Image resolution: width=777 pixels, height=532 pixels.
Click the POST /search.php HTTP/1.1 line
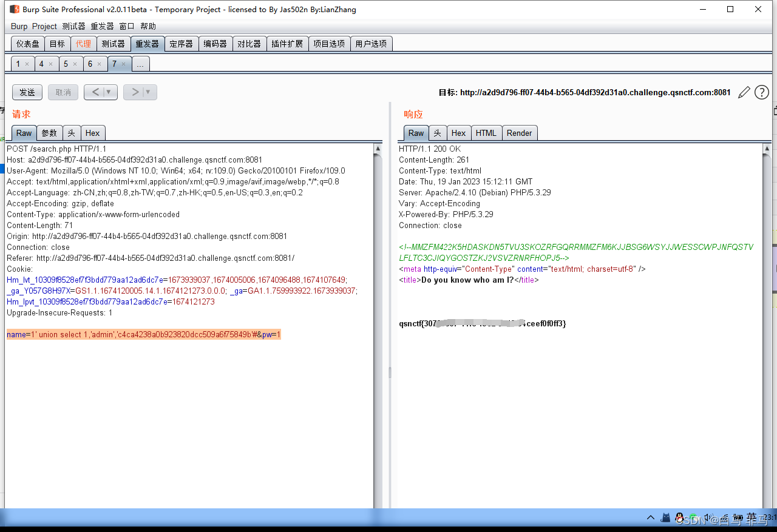tap(56, 149)
